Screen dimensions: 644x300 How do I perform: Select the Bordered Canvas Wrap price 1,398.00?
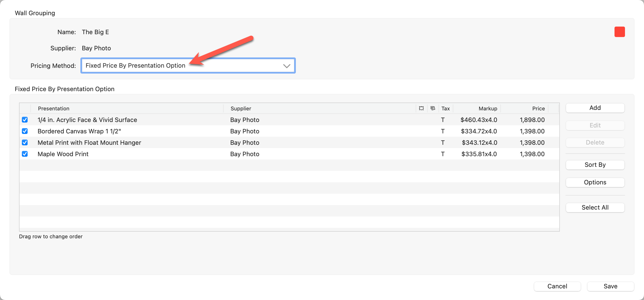point(532,131)
